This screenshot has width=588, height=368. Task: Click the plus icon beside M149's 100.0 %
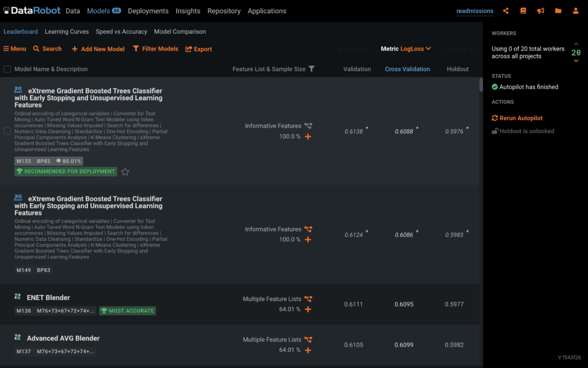(x=308, y=240)
